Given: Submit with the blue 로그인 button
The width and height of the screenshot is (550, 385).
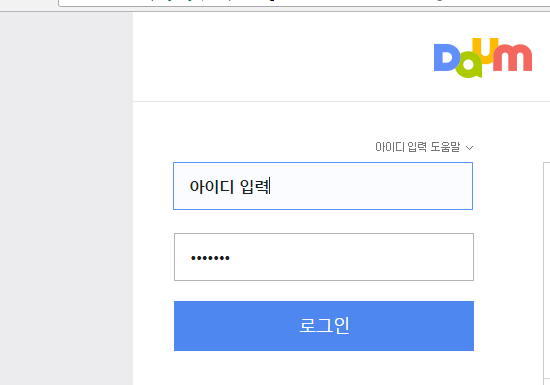Looking at the screenshot, I should click(x=324, y=326).
